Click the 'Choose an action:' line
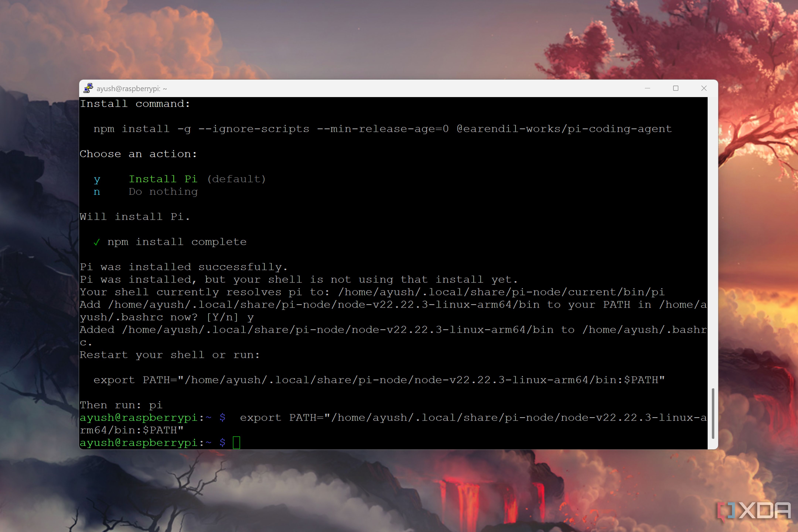Image resolution: width=798 pixels, height=532 pixels. click(x=138, y=154)
